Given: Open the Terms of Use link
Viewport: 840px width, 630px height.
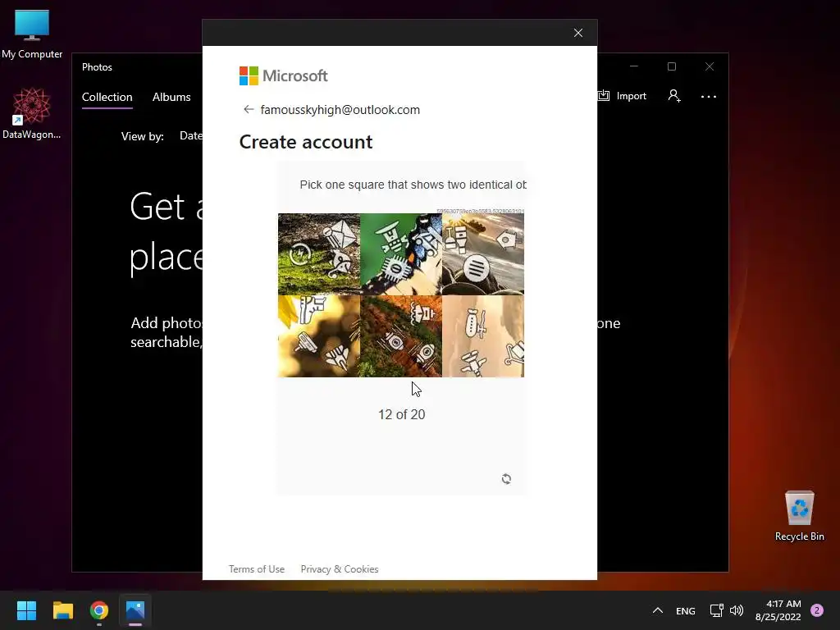Looking at the screenshot, I should [257, 569].
